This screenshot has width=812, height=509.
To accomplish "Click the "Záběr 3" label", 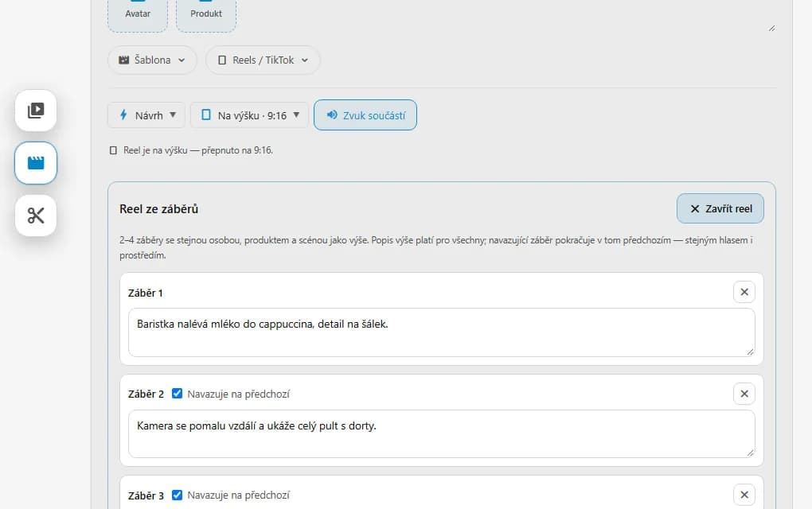I will coord(146,495).
